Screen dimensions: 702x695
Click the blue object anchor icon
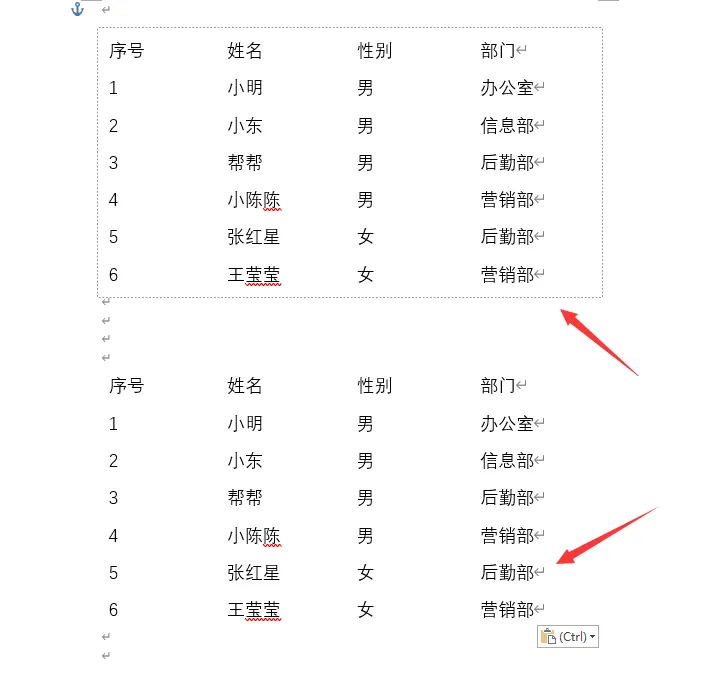point(77,9)
